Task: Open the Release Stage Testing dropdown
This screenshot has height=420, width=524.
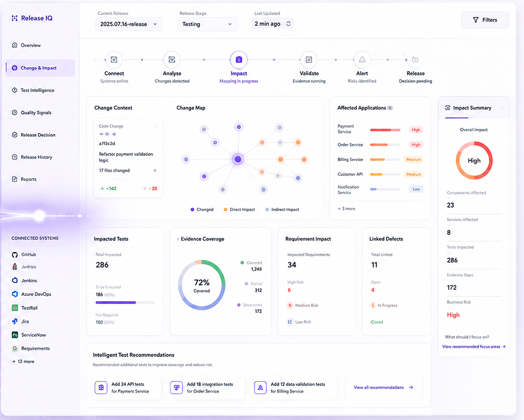Action: [x=207, y=24]
